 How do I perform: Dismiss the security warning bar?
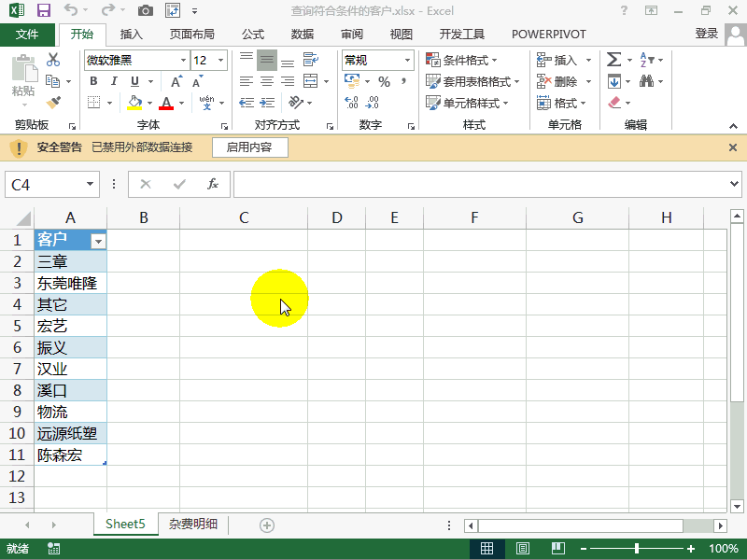point(733,147)
